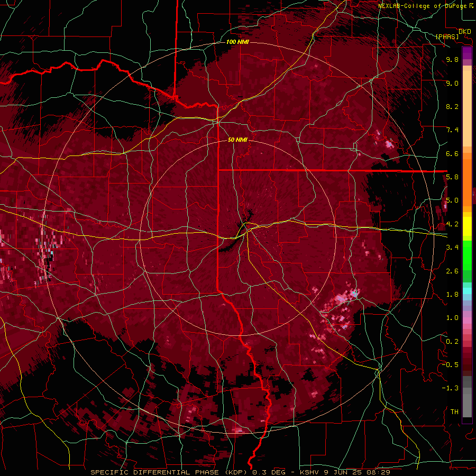Click the DKD units label above legend

464,32
